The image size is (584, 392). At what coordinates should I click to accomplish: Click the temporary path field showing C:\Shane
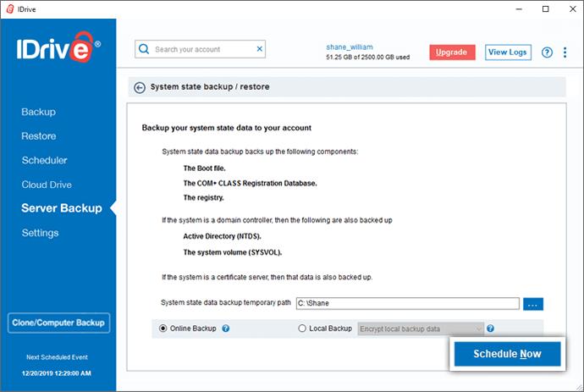pos(408,303)
